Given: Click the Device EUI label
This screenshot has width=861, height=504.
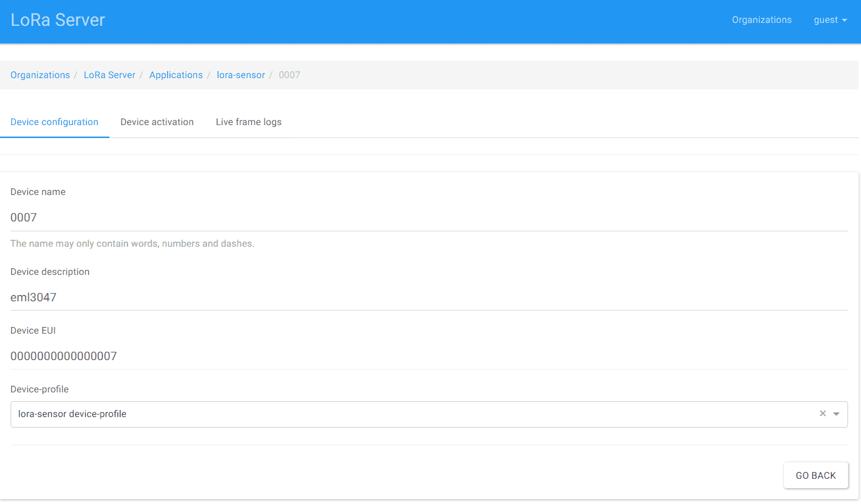Looking at the screenshot, I should click(x=33, y=331).
